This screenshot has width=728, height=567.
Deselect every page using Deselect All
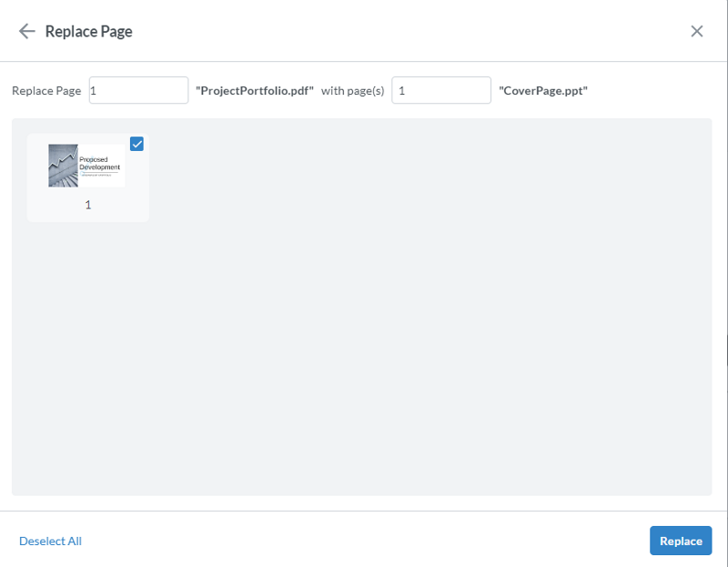click(50, 541)
